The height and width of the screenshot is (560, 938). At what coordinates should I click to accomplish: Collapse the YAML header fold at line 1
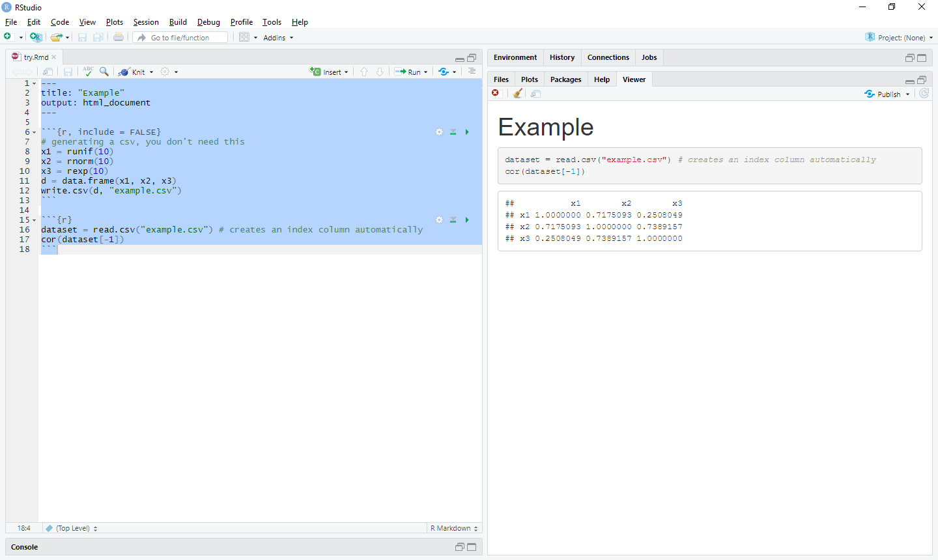(35, 83)
